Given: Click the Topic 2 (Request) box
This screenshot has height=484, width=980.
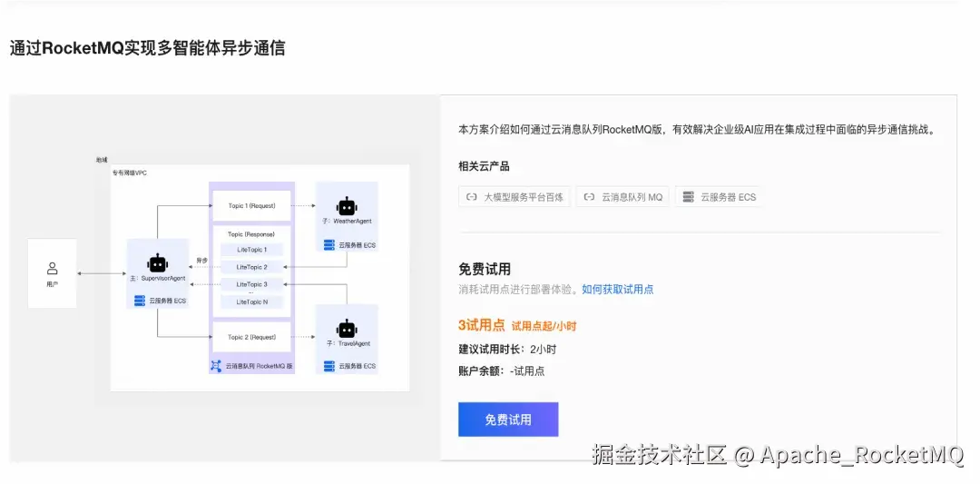Looking at the screenshot, I should point(252,337).
